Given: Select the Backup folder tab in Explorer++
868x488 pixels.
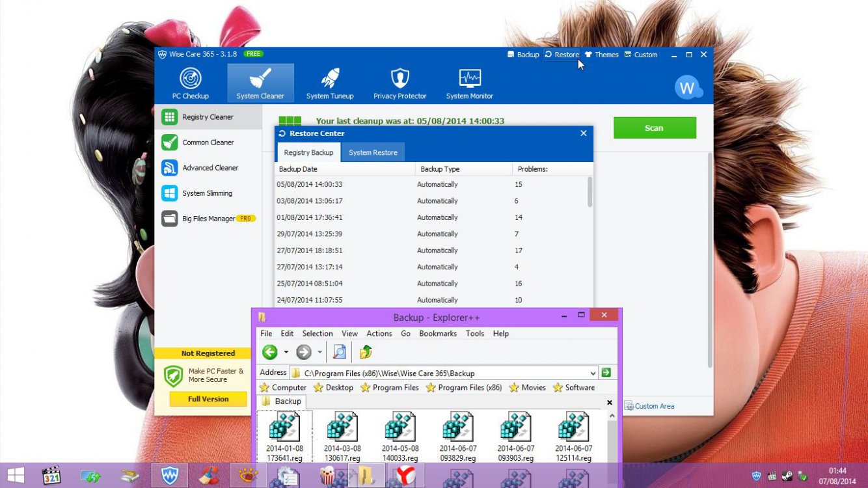Looking at the screenshot, I should (282, 401).
